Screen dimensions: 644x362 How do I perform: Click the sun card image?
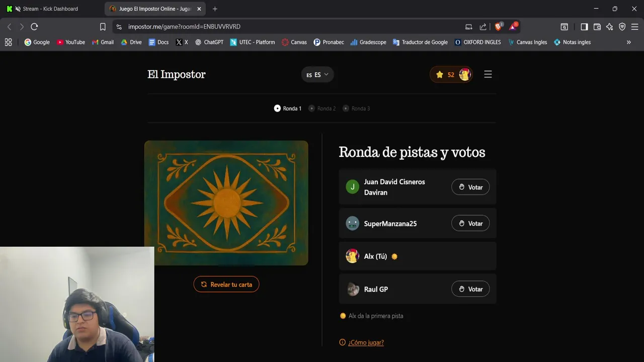[x=226, y=203]
